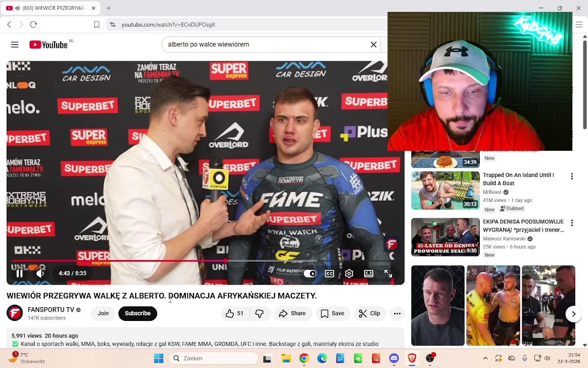Viewport: 588px width, 368px height.
Task: Switch to Brave browser in taskbar
Action: point(412,358)
